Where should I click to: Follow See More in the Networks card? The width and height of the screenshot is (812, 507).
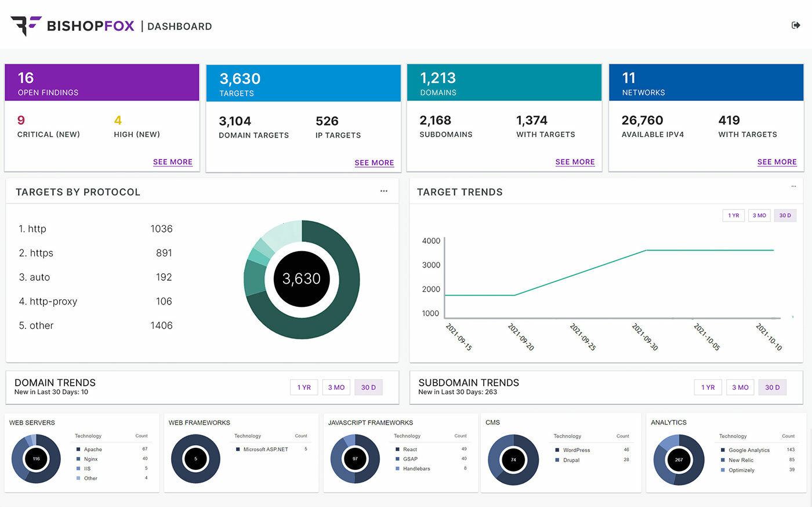coord(777,162)
